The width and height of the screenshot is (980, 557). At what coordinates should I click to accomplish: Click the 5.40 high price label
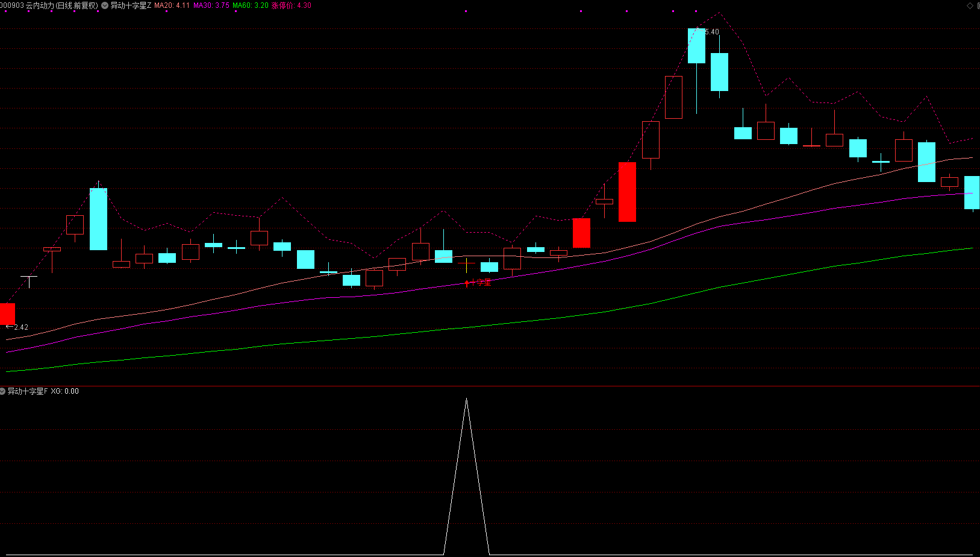712,32
